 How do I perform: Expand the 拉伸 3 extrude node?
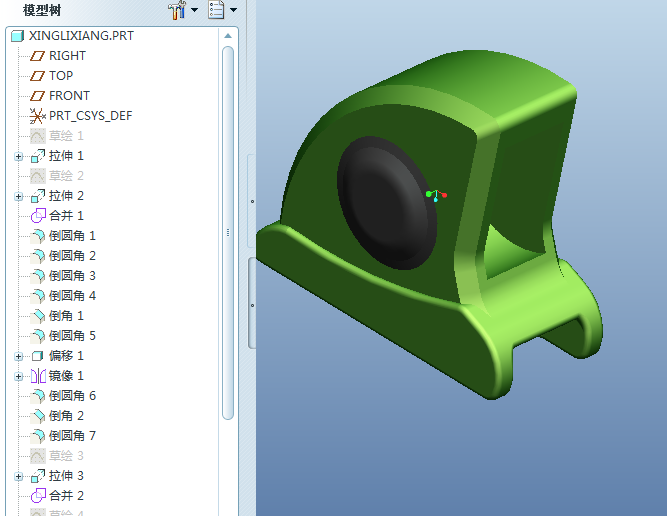click(18, 476)
